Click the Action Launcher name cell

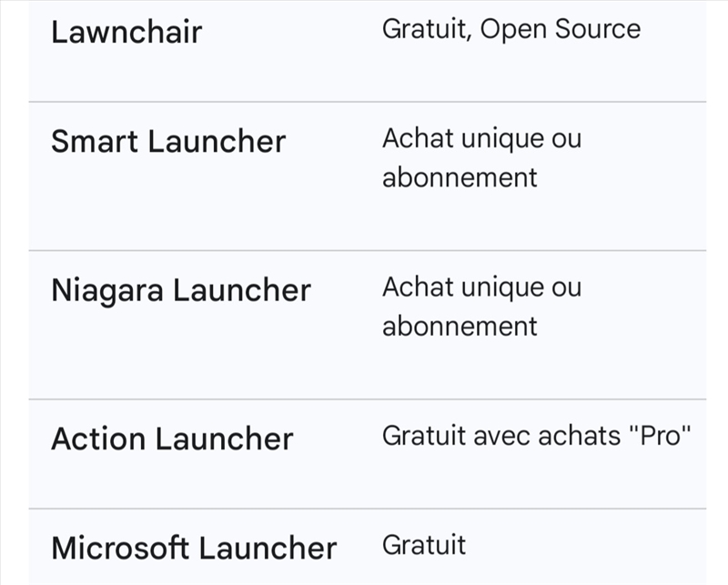[172, 439]
